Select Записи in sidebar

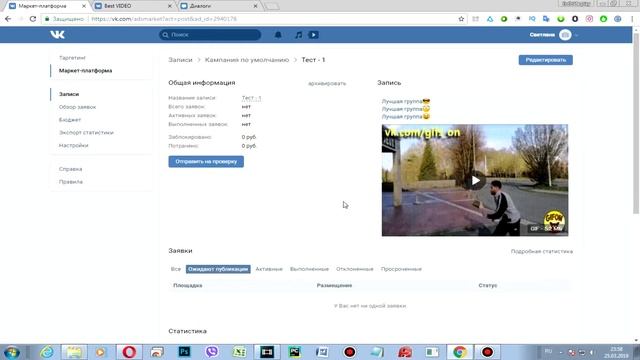point(69,94)
